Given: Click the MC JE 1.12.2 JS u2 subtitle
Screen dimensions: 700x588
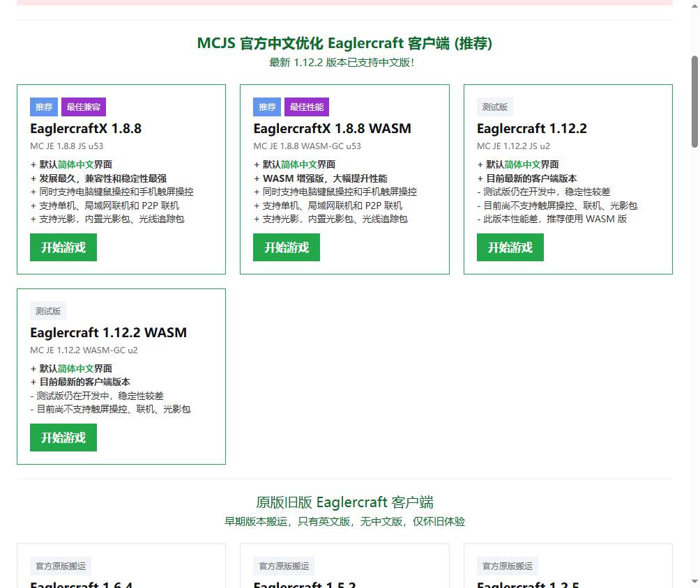Looking at the screenshot, I should [x=513, y=146].
